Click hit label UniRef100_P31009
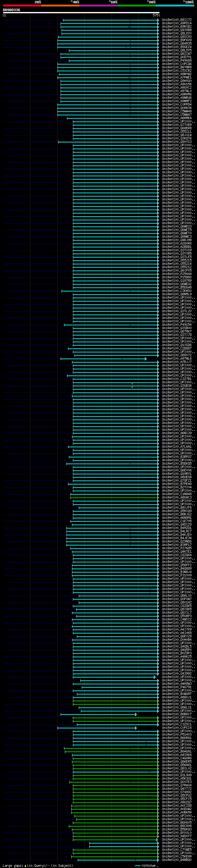The width and height of the screenshot is (197, 868). tap(177, 575)
